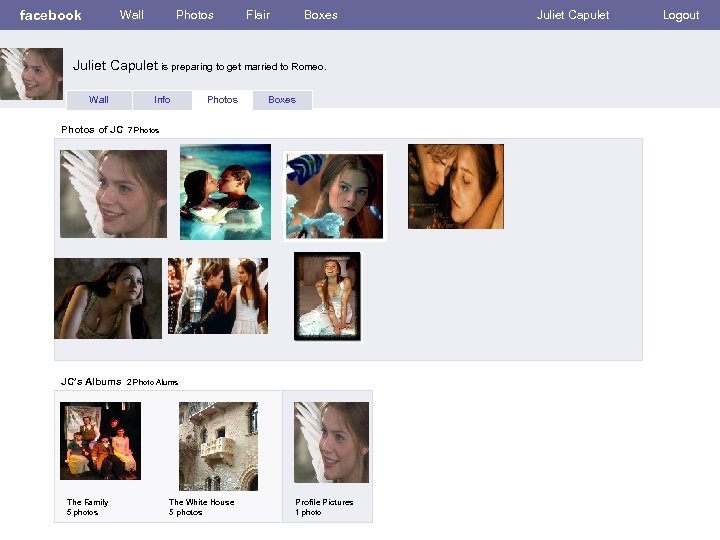Click The Family album title
This screenshot has height=540, width=720.
88,502
